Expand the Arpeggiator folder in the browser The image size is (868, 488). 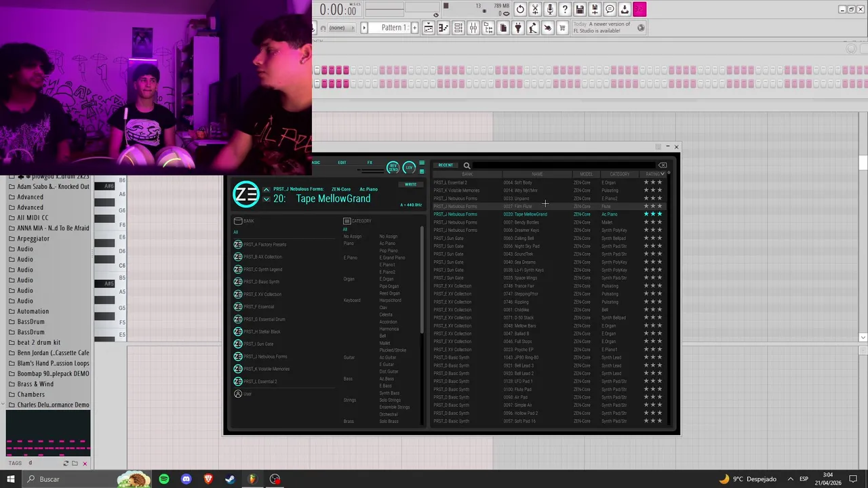[x=33, y=239]
